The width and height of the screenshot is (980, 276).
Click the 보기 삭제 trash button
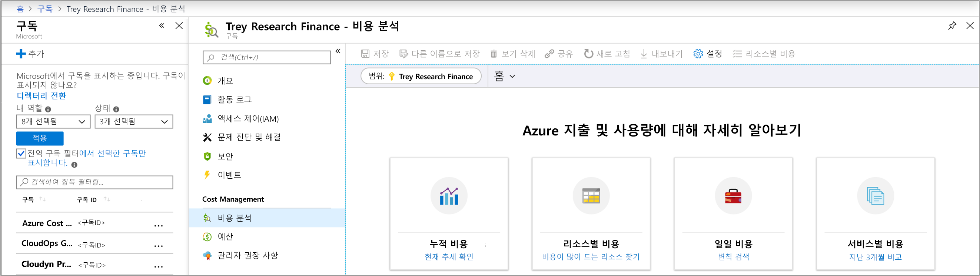coord(512,54)
